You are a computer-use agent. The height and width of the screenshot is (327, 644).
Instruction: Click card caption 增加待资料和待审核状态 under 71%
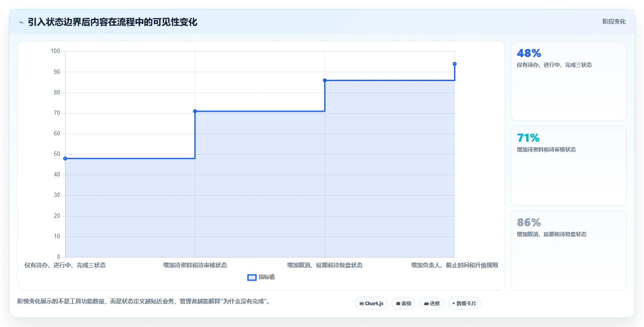[x=546, y=150]
